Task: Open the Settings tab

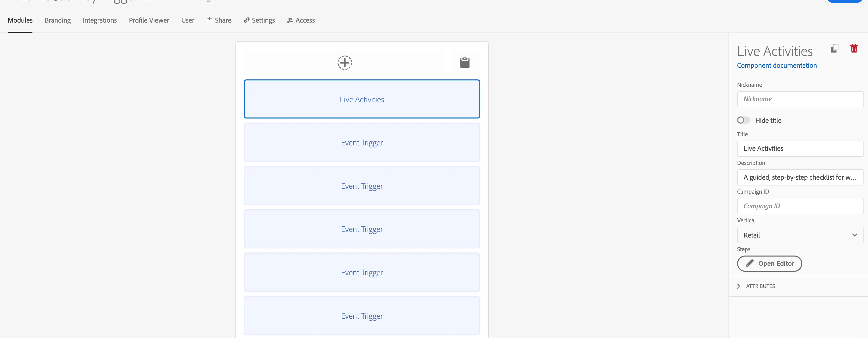Action: tap(259, 20)
